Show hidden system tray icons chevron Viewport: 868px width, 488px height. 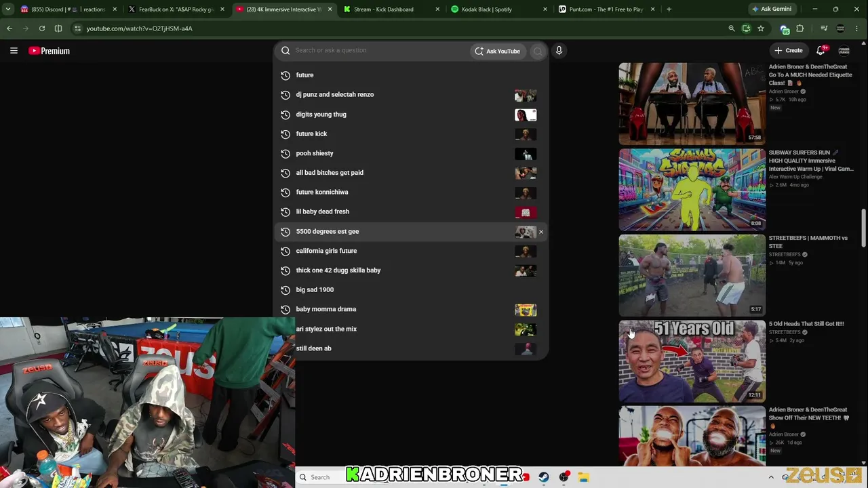coord(771,477)
